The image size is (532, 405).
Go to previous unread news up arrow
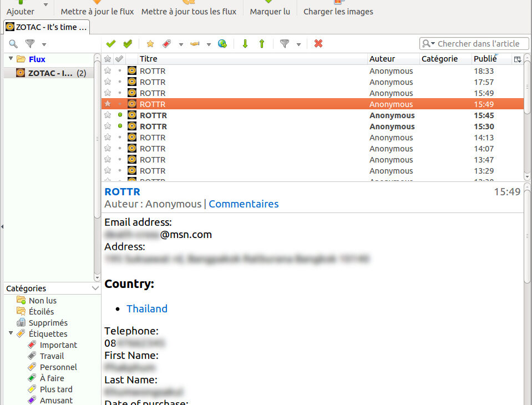[262, 44]
